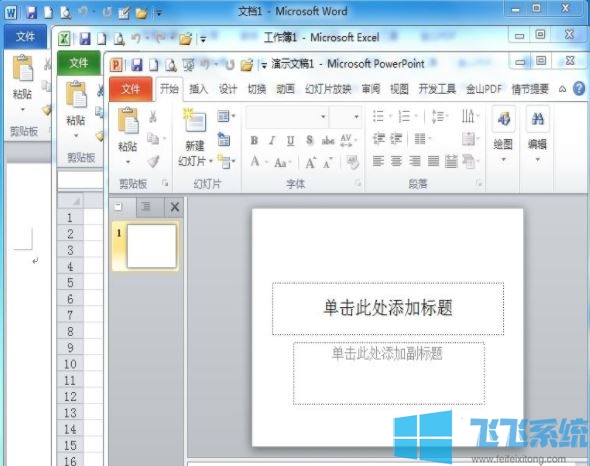The width and height of the screenshot is (590, 466).
Task: Open the font size combo box
Action: (x=345, y=117)
